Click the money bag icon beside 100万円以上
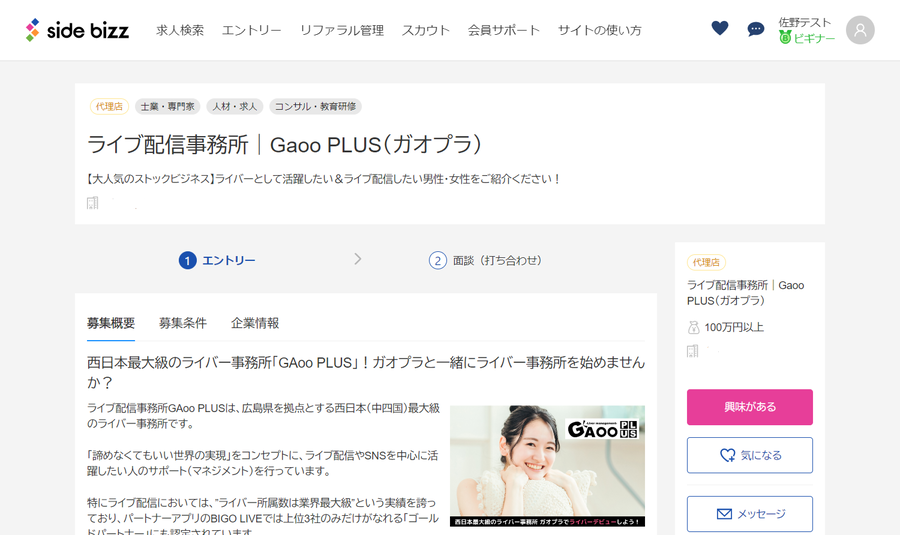Screen dimensions: 900x535 [693, 327]
